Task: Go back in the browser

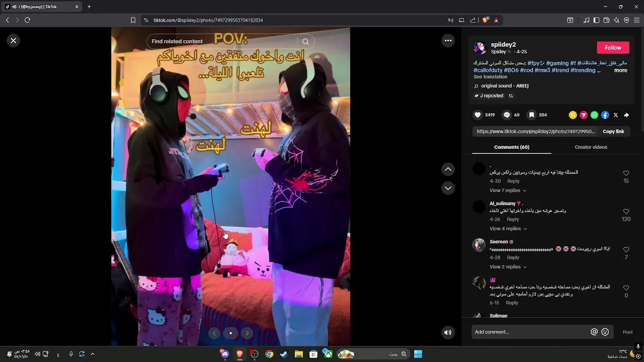Action: click(7, 20)
